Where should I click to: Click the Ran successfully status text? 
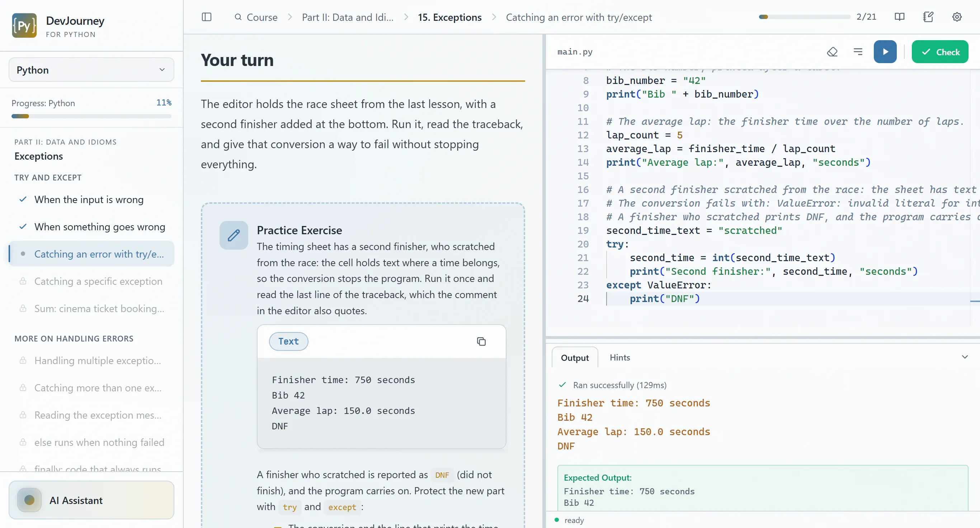click(x=619, y=385)
